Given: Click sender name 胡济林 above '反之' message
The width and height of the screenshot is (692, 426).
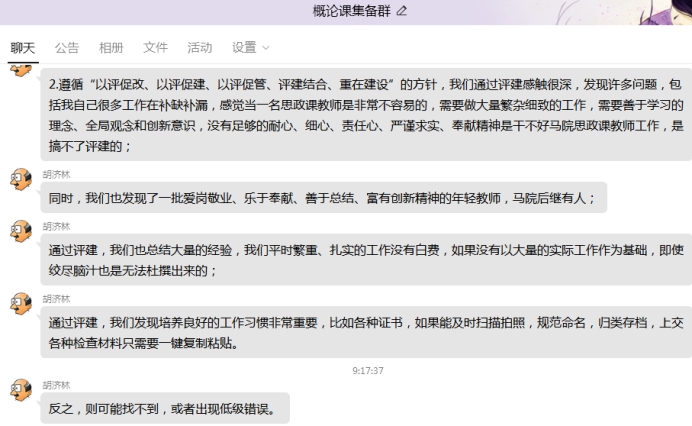Looking at the screenshot, I should pos(56,384).
